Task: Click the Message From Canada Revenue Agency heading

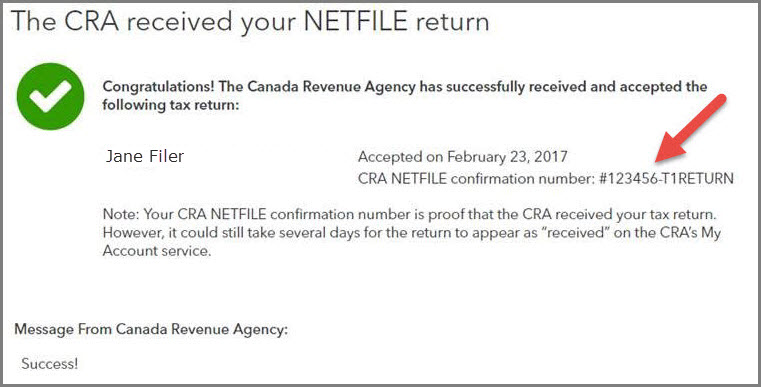Action: 151,329
